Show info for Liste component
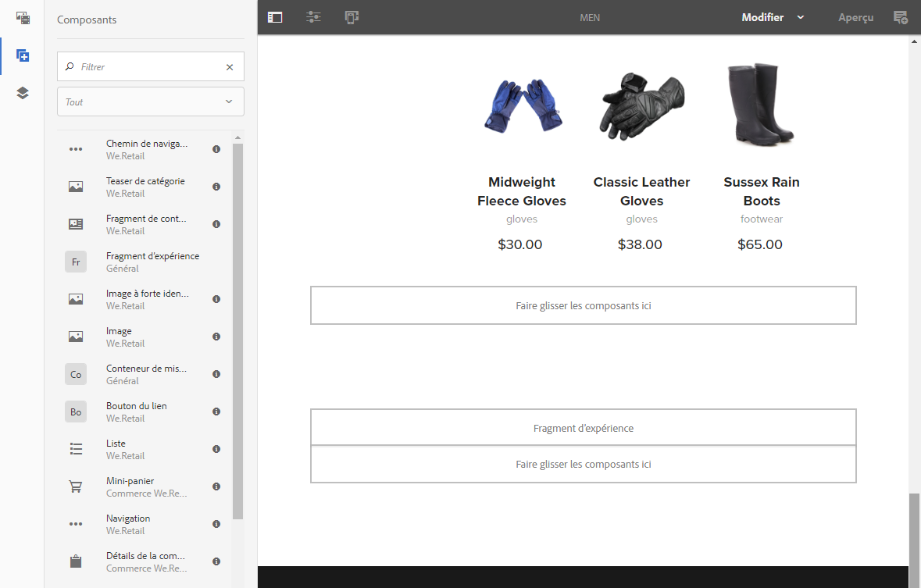 [x=216, y=449]
